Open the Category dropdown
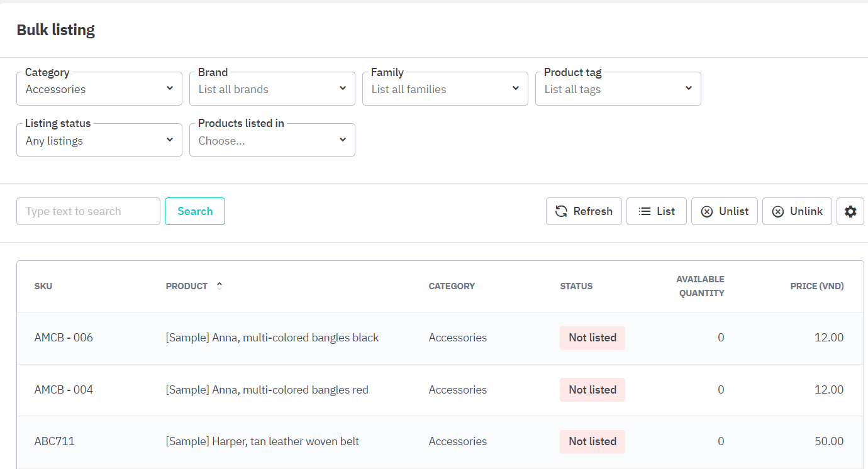The image size is (868, 469). 99,89
